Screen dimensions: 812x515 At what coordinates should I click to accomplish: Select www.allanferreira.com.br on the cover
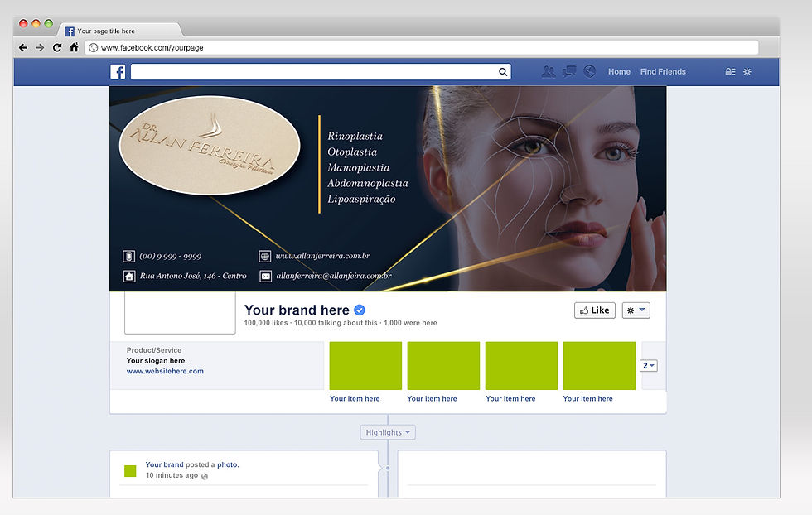tap(322, 256)
